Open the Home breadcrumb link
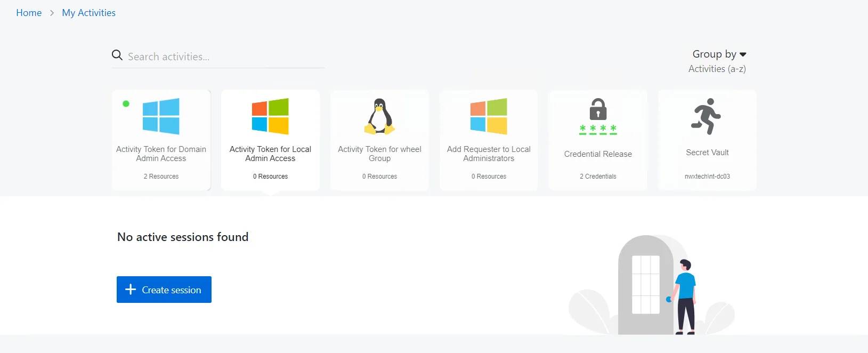 (29, 13)
